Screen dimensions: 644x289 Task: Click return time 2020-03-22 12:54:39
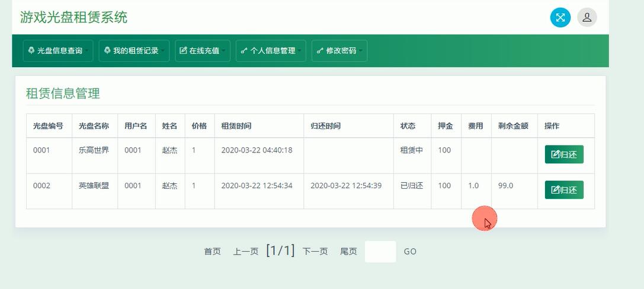tap(346, 186)
